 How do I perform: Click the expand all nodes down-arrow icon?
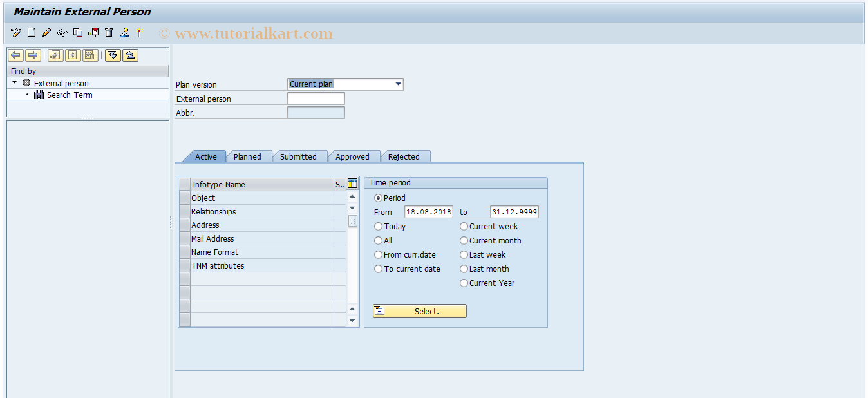pos(113,55)
